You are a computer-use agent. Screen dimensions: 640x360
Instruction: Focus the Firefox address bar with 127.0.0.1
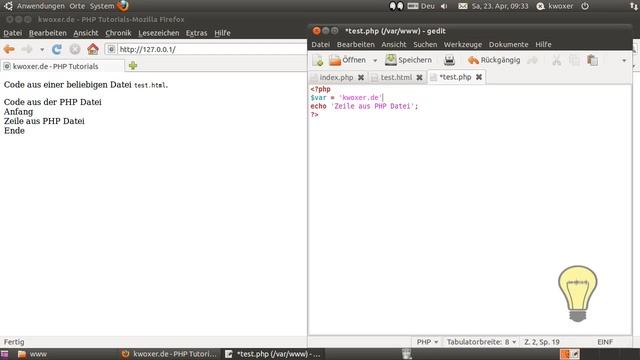211,49
